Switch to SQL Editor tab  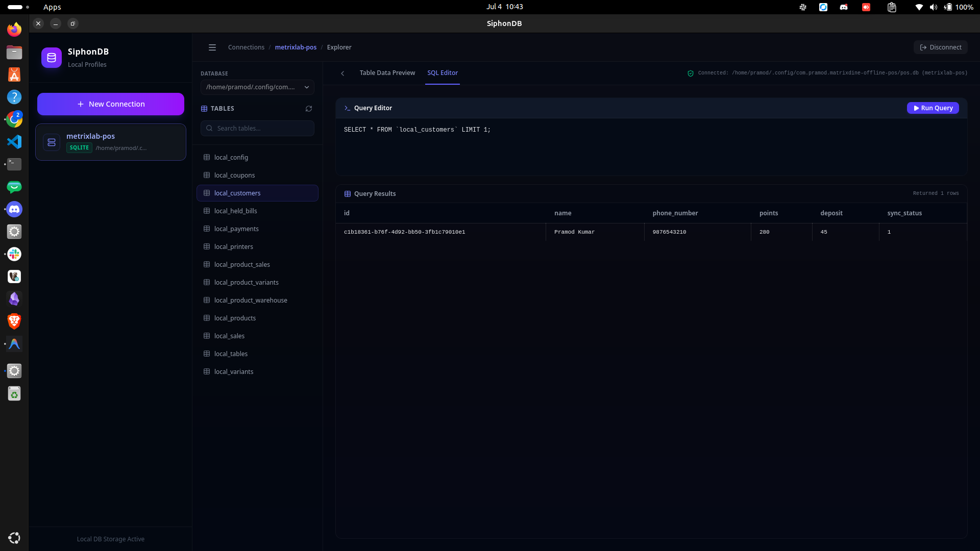pos(443,73)
